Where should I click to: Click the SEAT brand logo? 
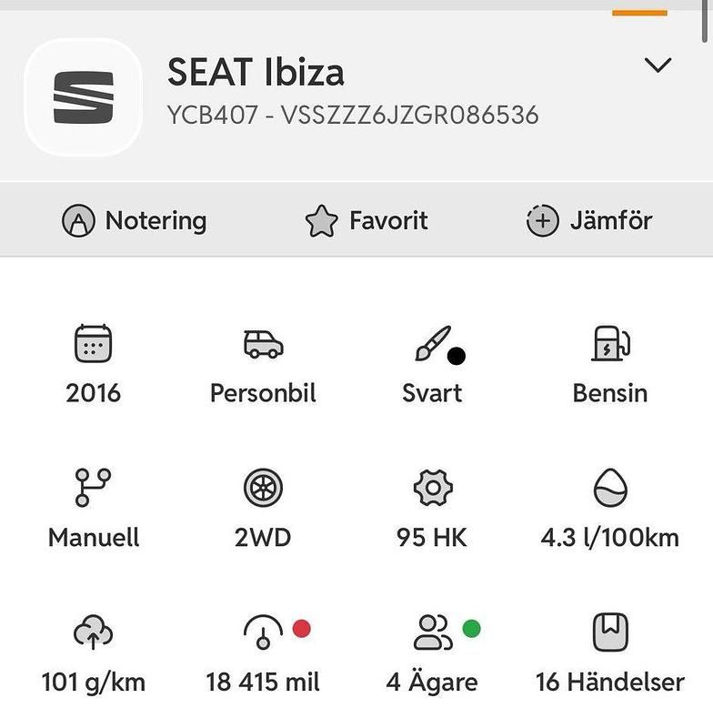(83, 97)
